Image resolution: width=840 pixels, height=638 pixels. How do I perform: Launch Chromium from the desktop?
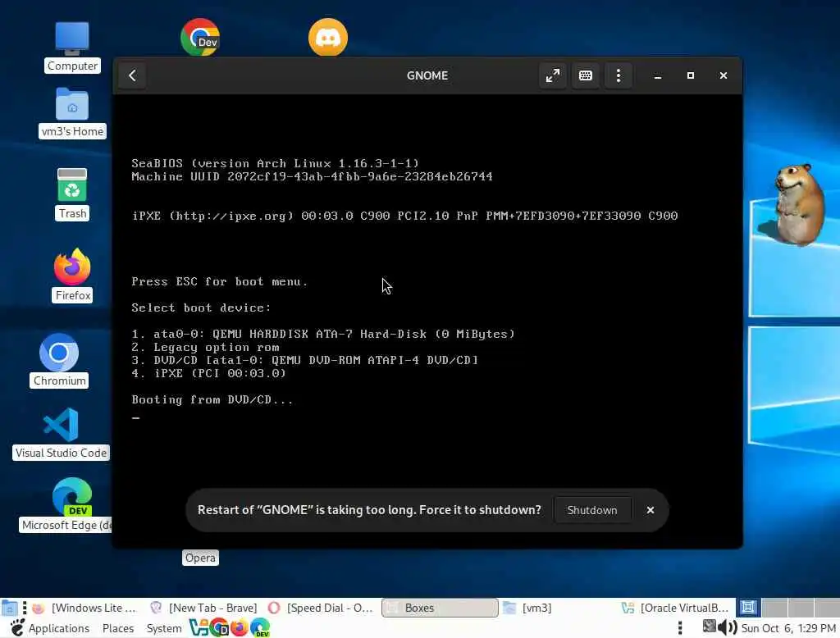click(x=59, y=361)
